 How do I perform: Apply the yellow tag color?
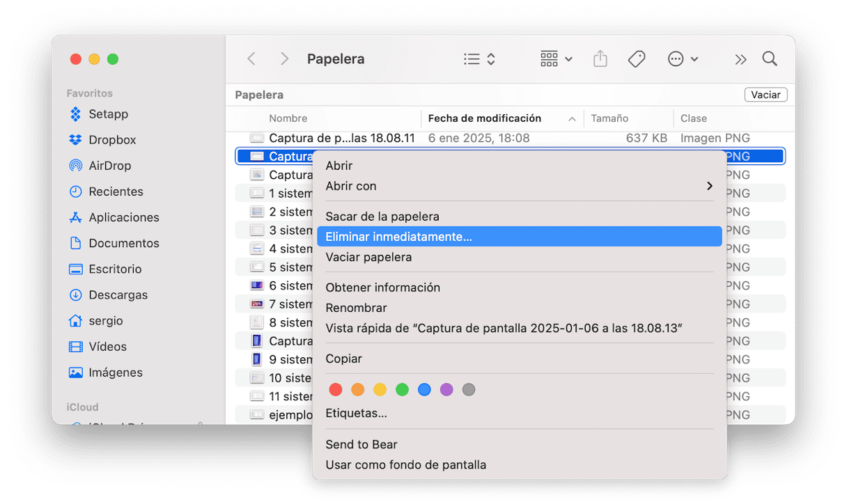point(380,390)
